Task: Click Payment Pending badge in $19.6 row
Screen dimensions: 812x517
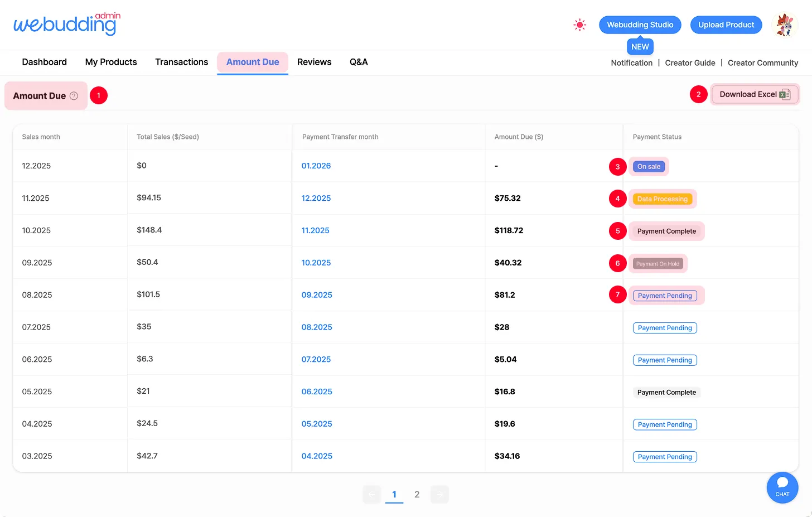Action: pos(665,424)
